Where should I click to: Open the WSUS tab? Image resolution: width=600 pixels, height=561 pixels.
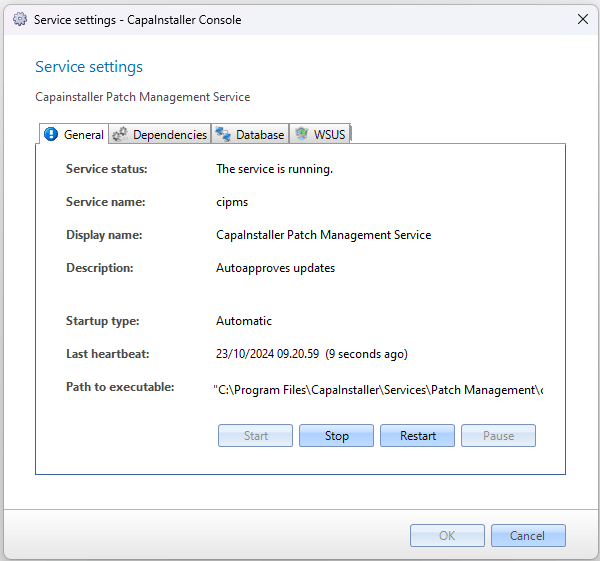(x=320, y=134)
